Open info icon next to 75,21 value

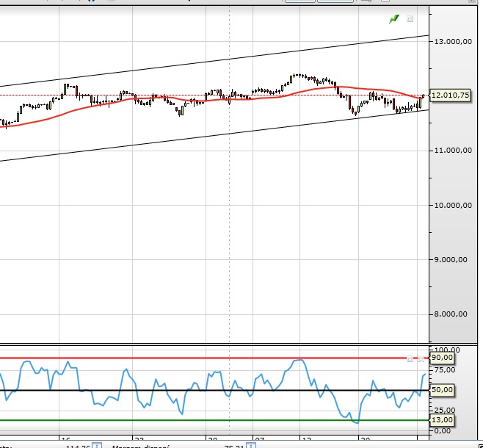(251, 446)
